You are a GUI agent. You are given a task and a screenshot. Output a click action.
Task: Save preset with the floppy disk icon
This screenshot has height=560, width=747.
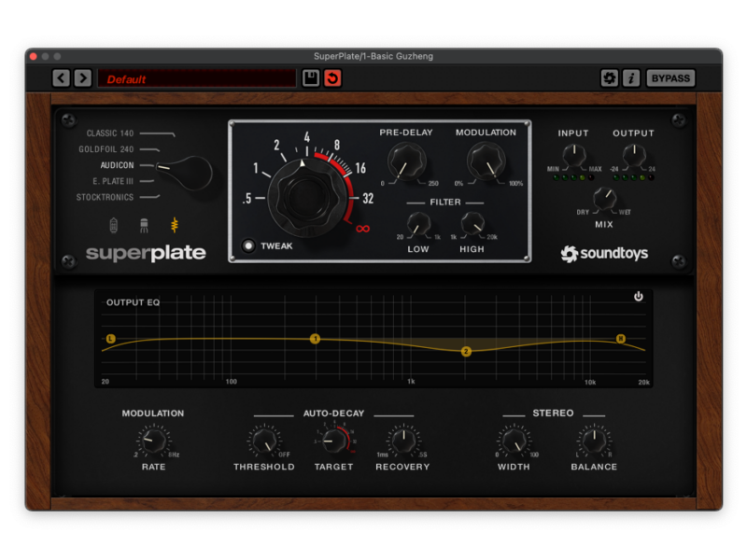[311, 78]
